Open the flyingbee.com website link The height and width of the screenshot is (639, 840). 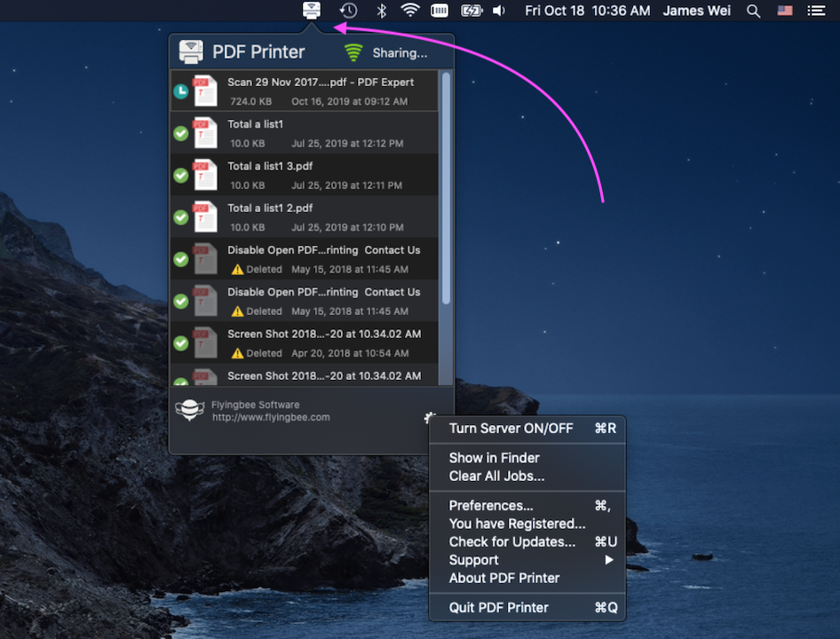[x=271, y=417]
